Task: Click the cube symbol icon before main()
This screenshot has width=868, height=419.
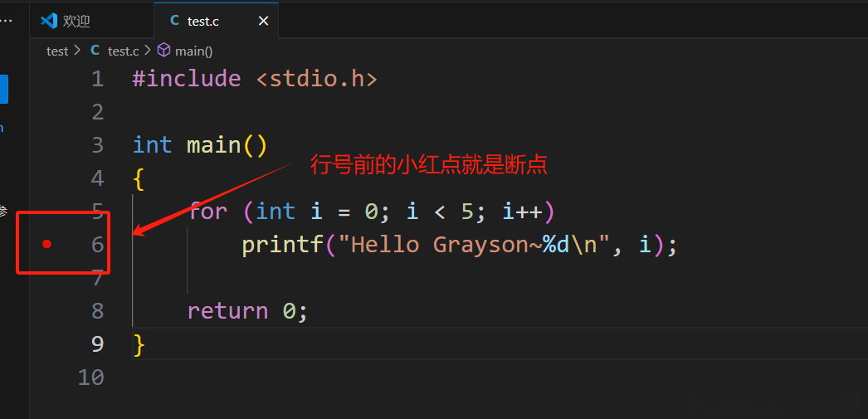Action: (163, 51)
